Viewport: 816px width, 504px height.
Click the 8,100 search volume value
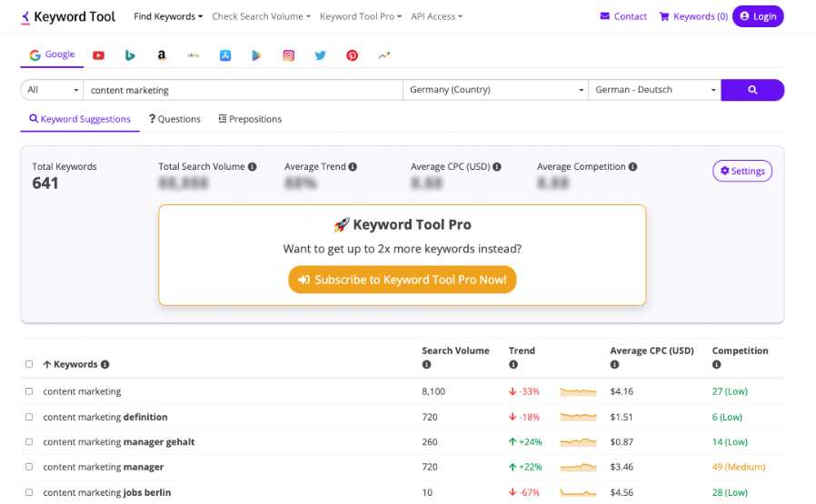coord(433,391)
